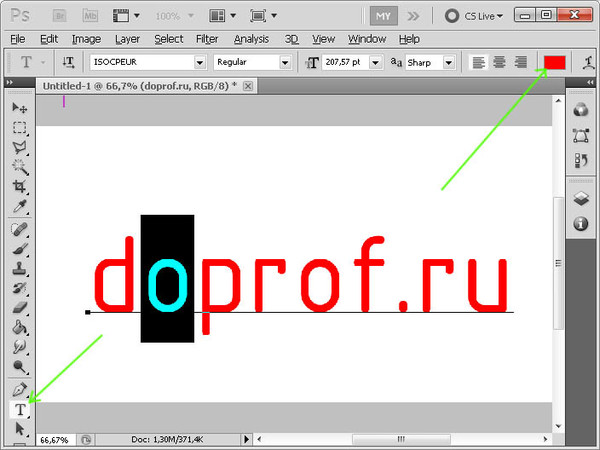Select the Eraser tool
Screen dimensions: 600x450
click(x=19, y=308)
